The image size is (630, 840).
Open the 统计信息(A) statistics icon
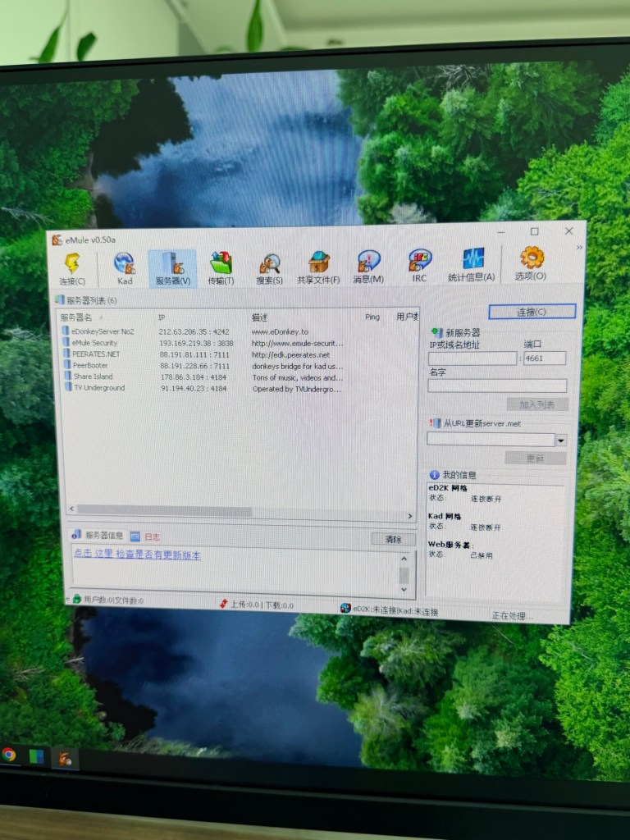click(x=472, y=265)
